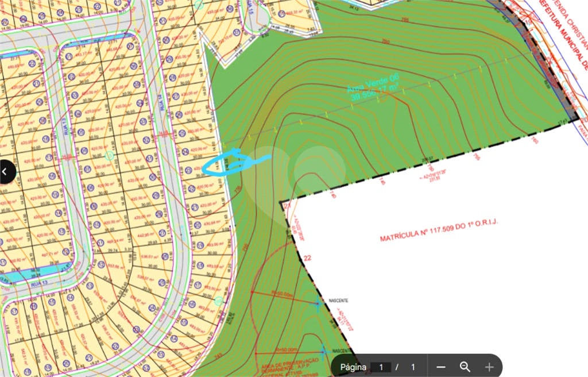Click the "Página" label in the toolbar
588x377 pixels.
pyautogui.click(x=353, y=367)
